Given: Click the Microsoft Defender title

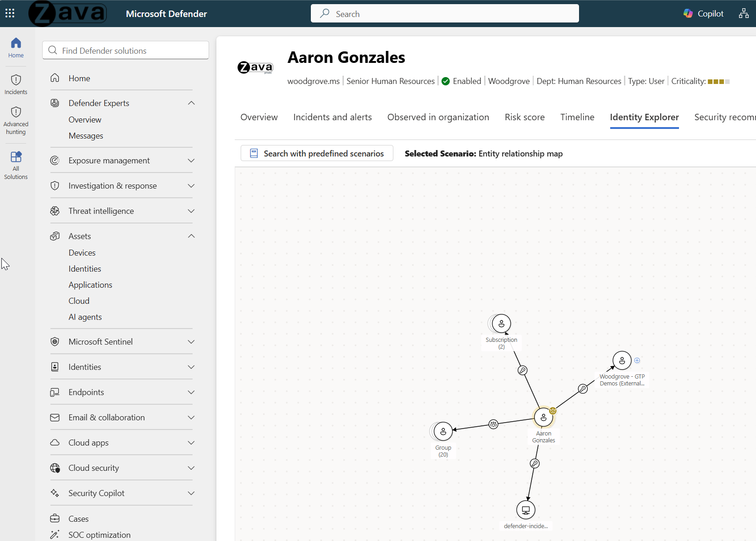Looking at the screenshot, I should [166, 14].
